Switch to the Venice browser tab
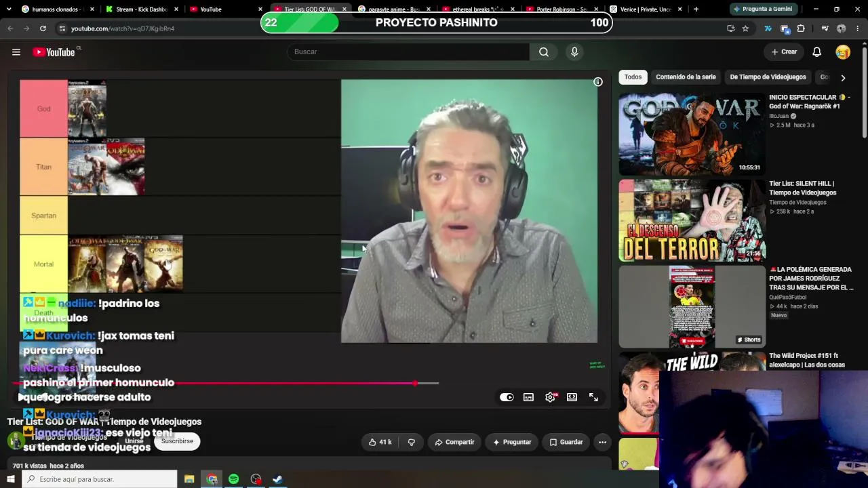The image size is (868, 488). point(644,9)
